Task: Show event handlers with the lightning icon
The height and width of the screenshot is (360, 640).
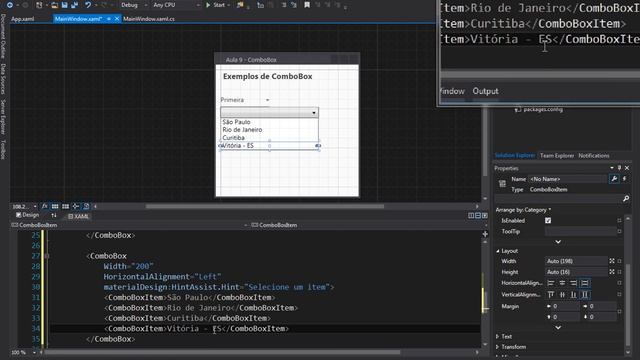Action: (624, 179)
